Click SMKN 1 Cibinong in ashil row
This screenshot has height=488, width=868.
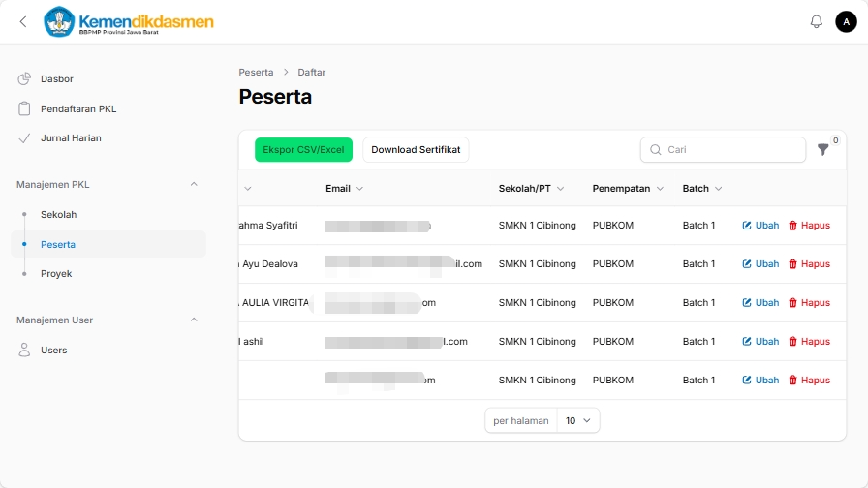click(x=537, y=342)
